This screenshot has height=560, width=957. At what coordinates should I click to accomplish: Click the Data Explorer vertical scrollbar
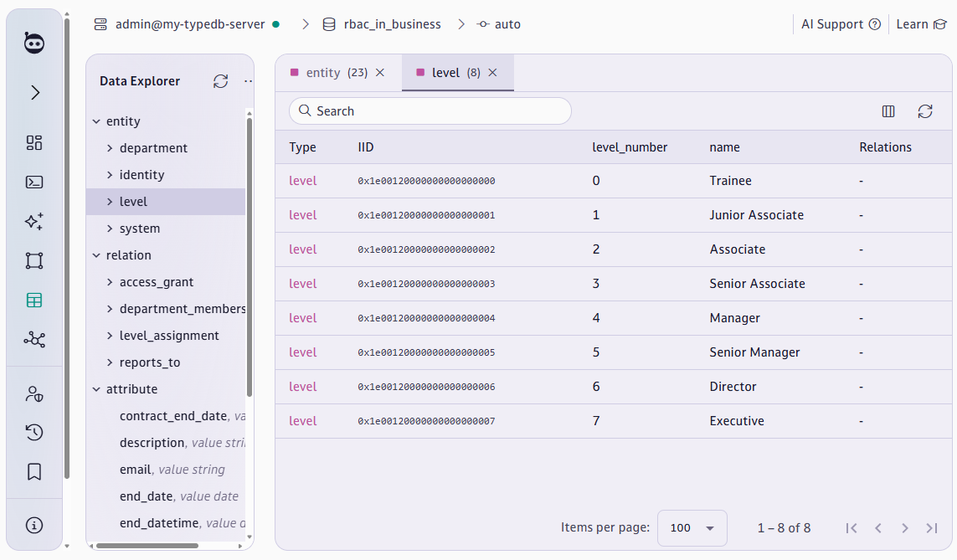[x=249, y=256]
